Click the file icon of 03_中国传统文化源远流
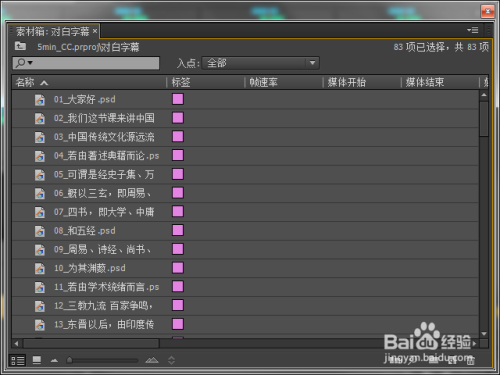The width and height of the screenshot is (500, 375). (40, 137)
